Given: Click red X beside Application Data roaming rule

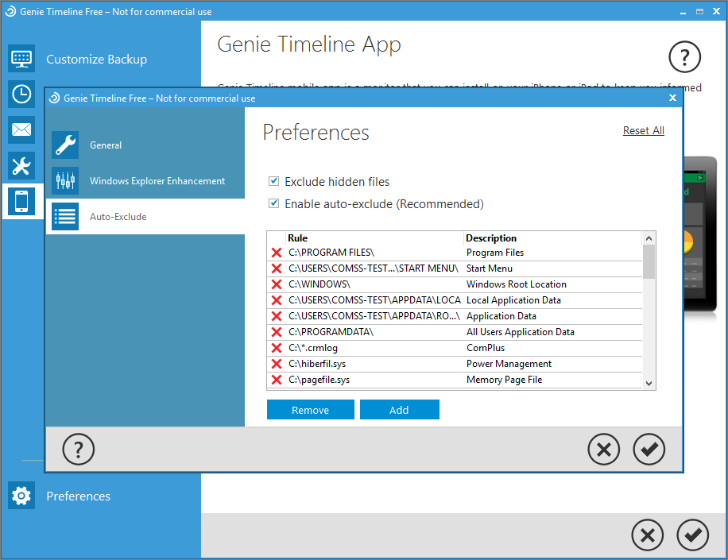Looking at the screenshot, I should [277, 316].
